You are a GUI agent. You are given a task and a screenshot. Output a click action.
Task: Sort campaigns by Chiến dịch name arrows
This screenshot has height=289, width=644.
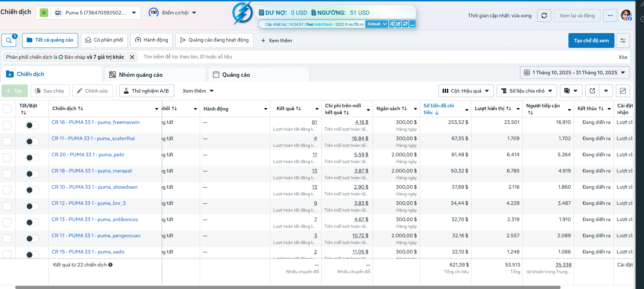coord(80,108)
